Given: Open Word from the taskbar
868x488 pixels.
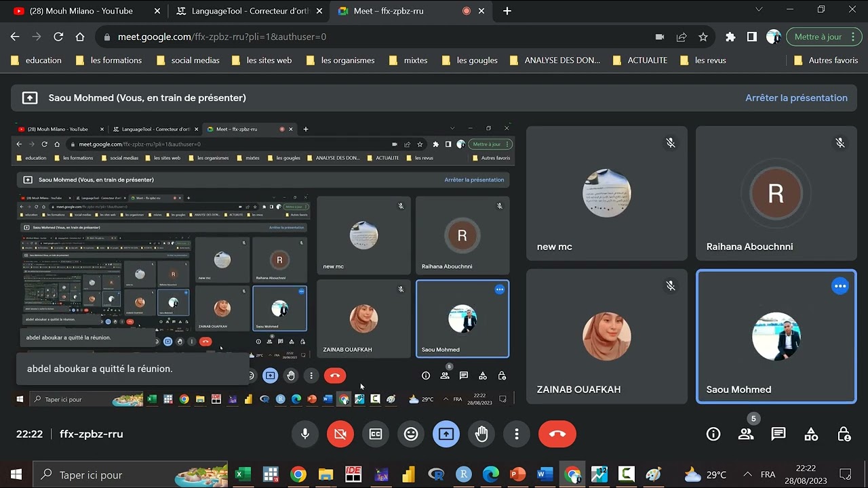Looking at the screenshot, I should [x=545, y=474].
